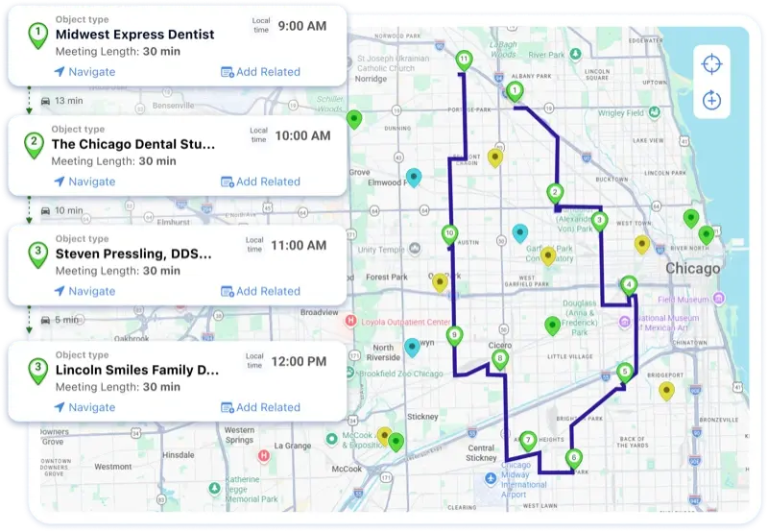Click the yellow pin in Oak Park

tap(440, 283)
